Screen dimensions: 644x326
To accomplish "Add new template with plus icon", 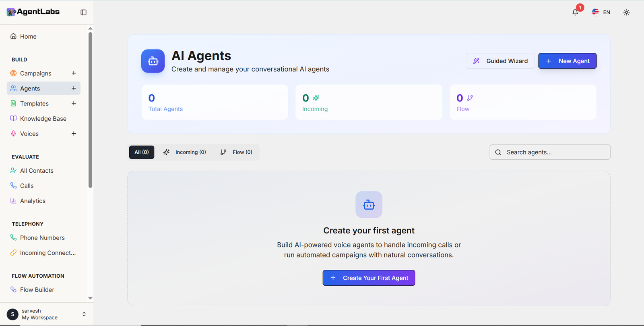I will coord(74,103).
